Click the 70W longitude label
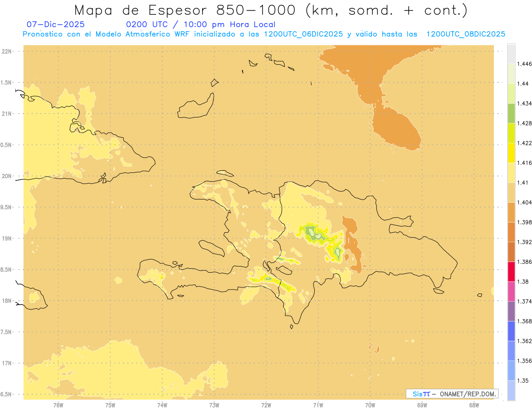Viewport: 532px width, 411px height. point(370,405)
